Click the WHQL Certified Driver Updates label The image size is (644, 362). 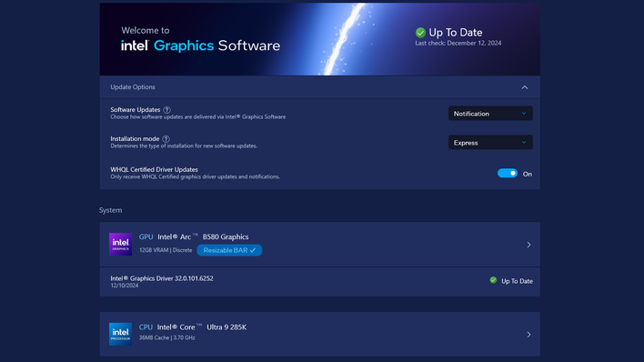tap(154, 169)
